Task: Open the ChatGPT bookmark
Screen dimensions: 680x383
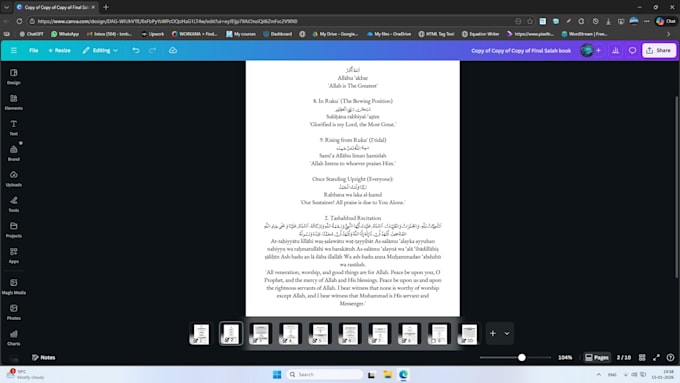Action: pos(31,34)
